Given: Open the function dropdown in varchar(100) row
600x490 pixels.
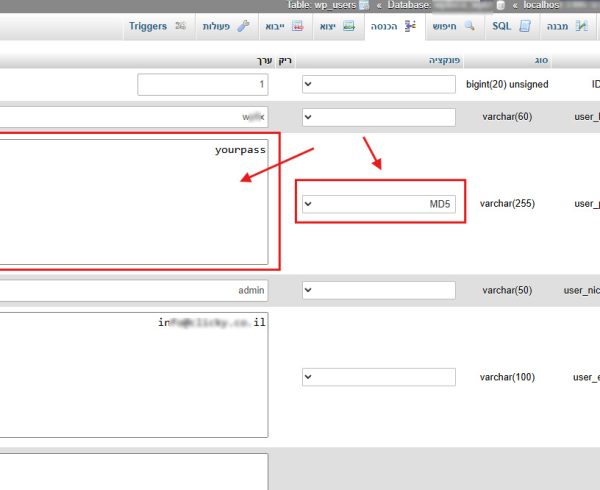Looking at the screenshot, I should (378, 377).
